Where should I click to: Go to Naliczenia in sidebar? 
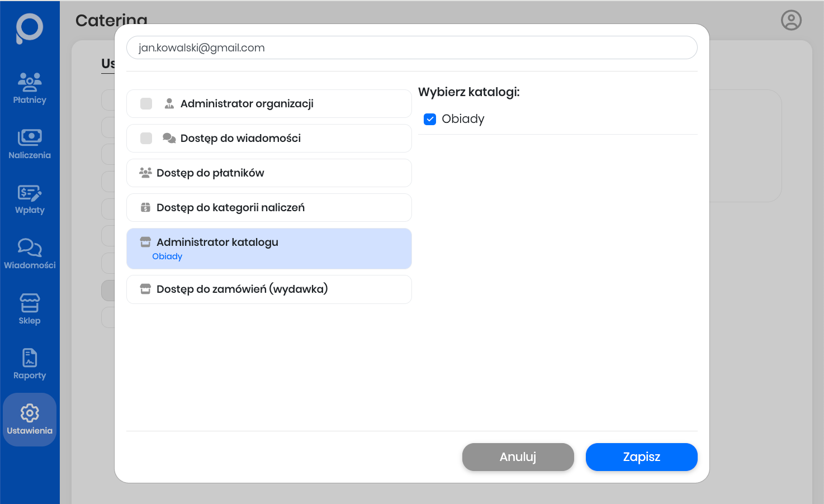point(30,144)
